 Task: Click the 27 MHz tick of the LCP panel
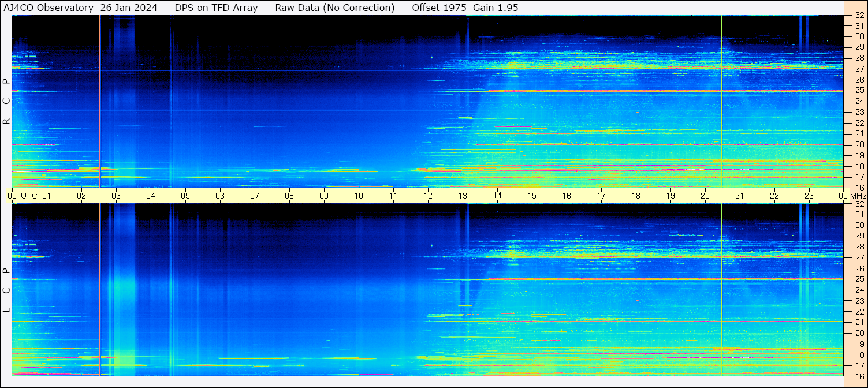tap(859, 258)
